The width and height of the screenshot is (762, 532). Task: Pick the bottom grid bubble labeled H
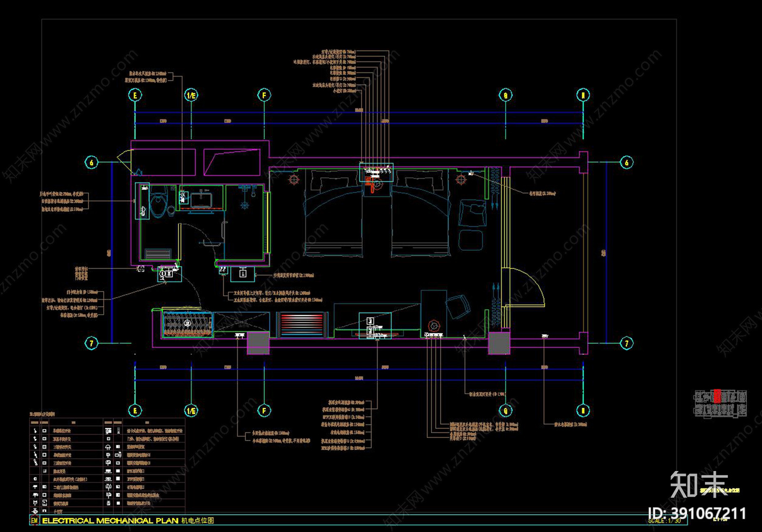click(583, 411)
